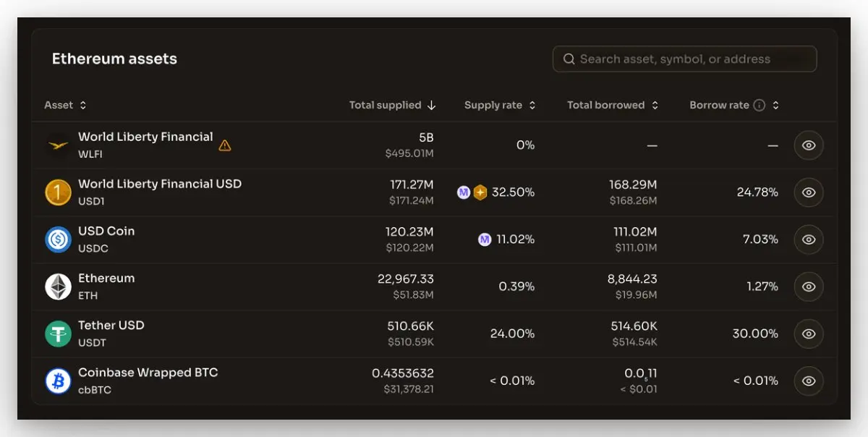Open the Coinbase Wrapped BTC asset

(x=148, y=373)
